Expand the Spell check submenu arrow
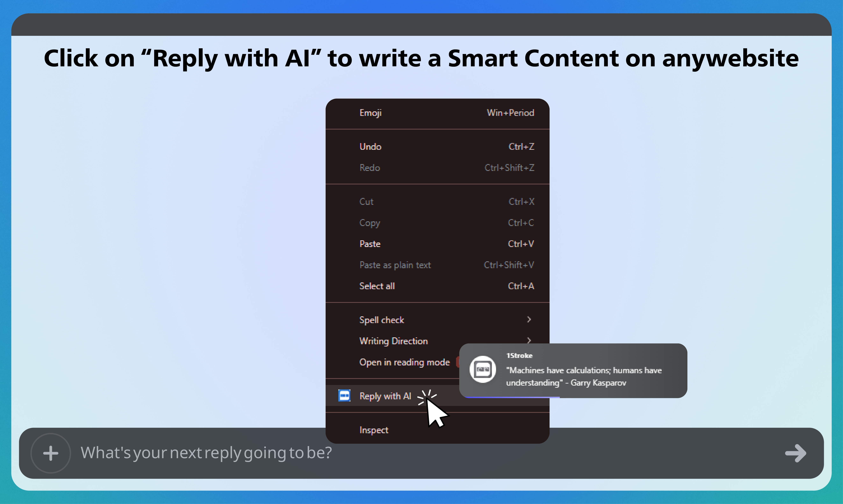This screenshot has height=504, width=843. pos(529,319)
